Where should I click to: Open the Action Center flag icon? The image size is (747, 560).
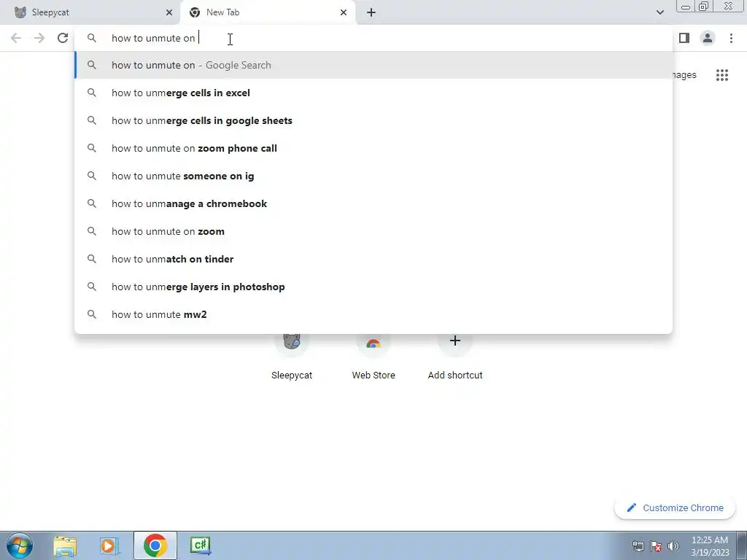pyautogui.click(x=656, y=546)
